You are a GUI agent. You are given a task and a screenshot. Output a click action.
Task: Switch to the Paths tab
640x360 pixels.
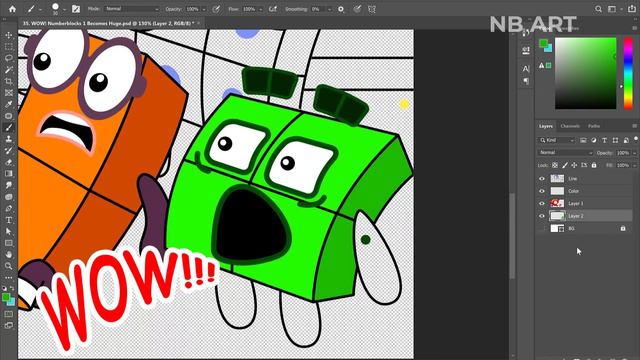click(x=594, y=126)
